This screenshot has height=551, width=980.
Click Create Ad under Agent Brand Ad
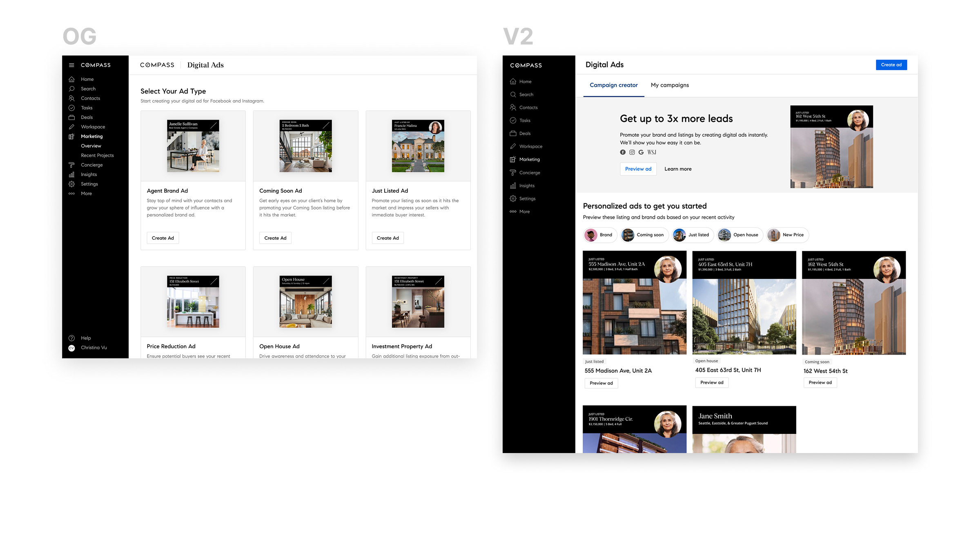163,238
